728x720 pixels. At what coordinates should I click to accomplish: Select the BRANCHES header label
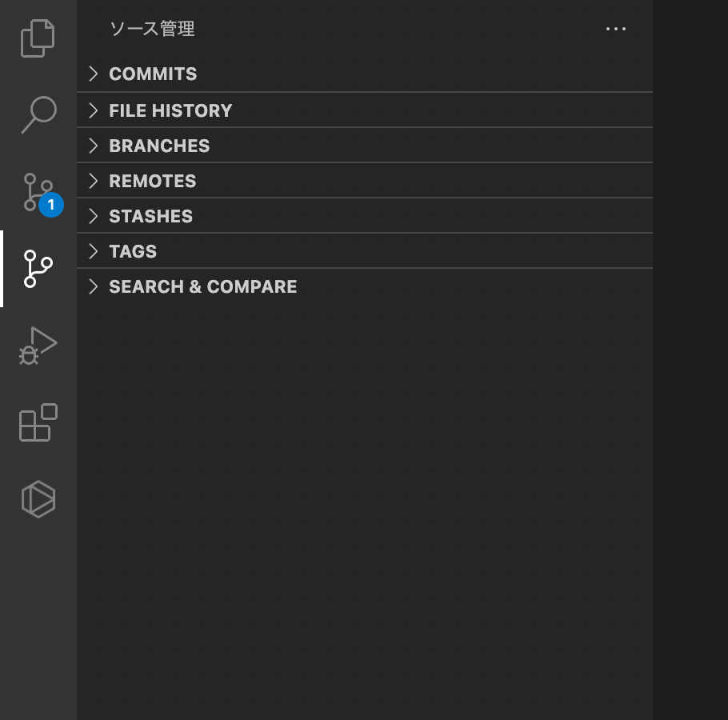(159, 145)
